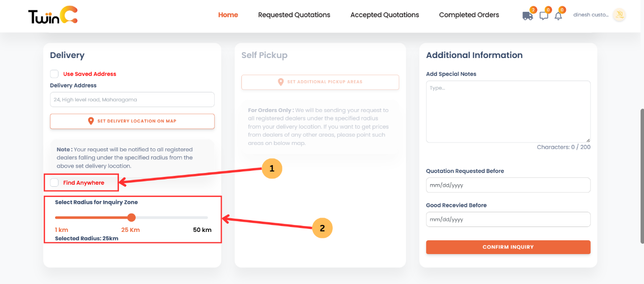
Task: Click the Delivery Address input field
Action: [132, 99]
